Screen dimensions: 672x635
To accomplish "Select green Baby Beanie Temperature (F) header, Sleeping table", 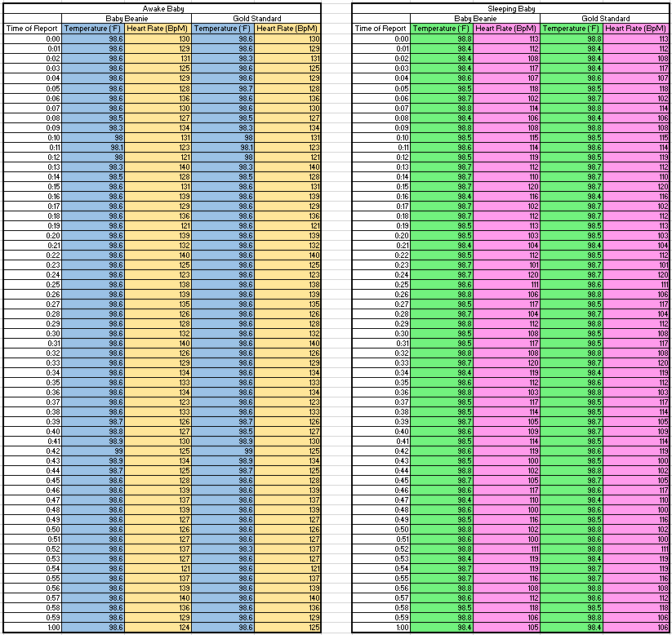I will point(443,29).
